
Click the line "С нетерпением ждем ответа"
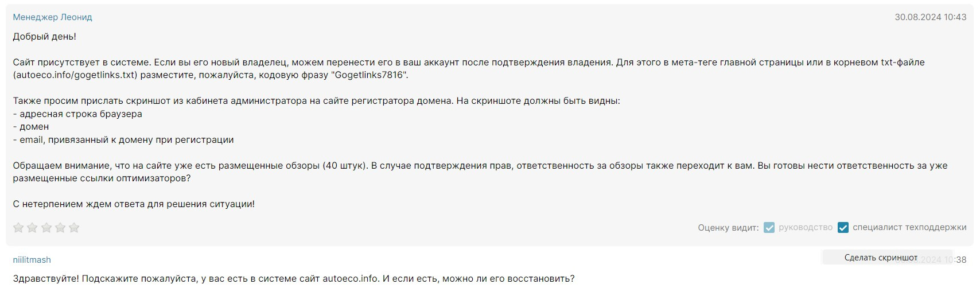pyautogui.click(x=134, y=204)
